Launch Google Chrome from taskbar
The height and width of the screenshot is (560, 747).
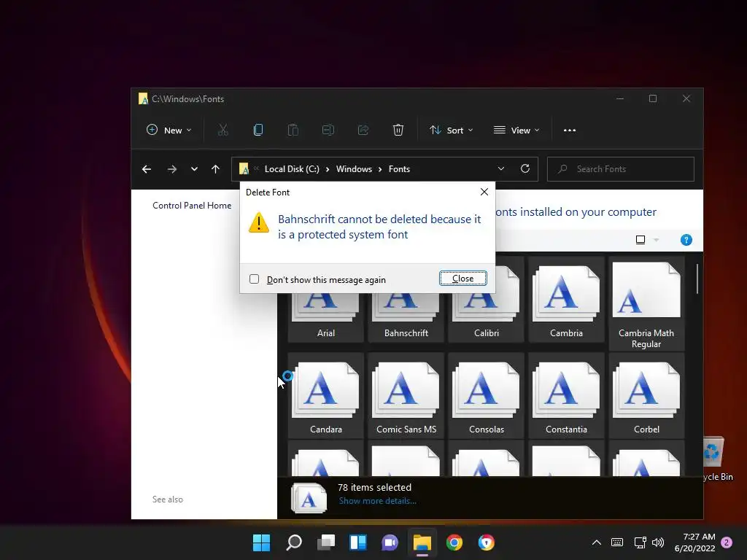(x=454, y=542)
